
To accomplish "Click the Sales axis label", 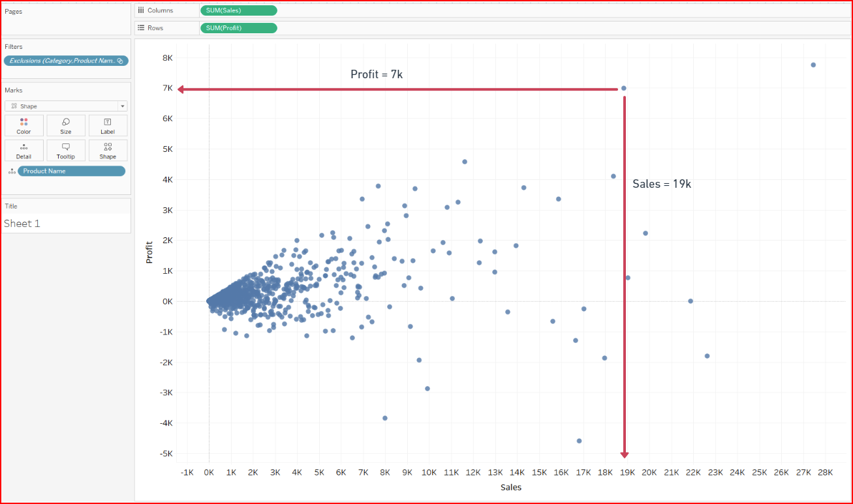I will coord(511,487).
